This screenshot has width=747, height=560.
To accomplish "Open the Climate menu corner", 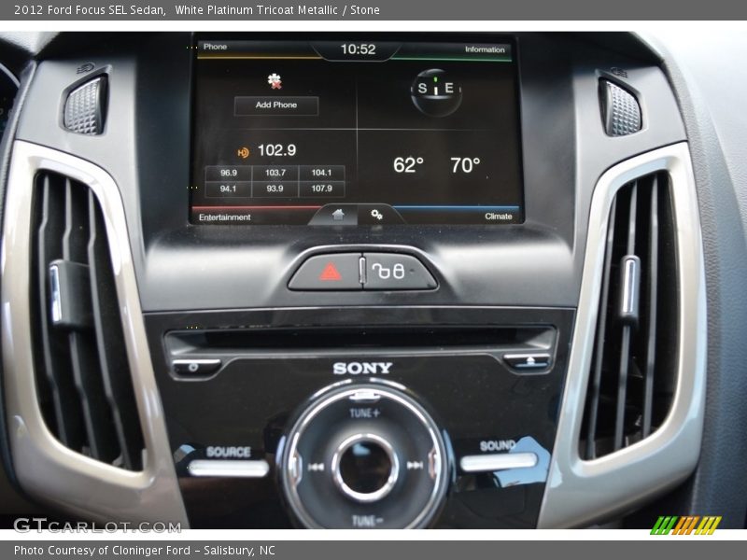I will [499, 217].
